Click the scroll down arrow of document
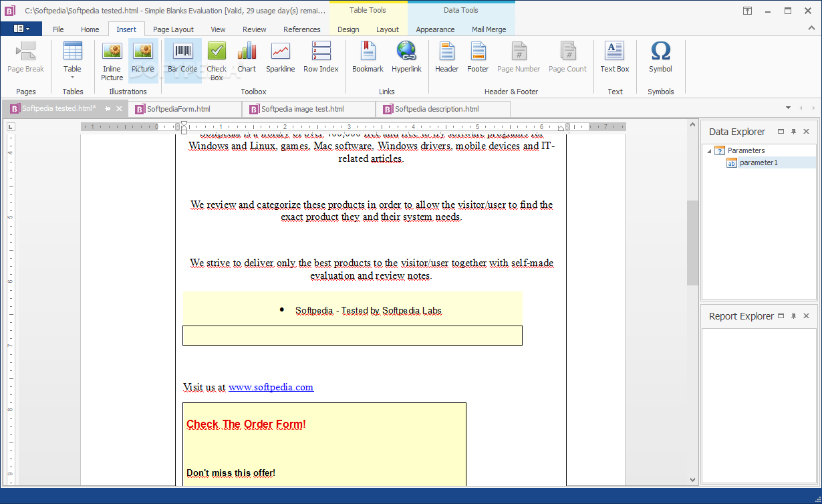Image resolution: width=822 pixels, height=504 pixels. pos(692,480)
